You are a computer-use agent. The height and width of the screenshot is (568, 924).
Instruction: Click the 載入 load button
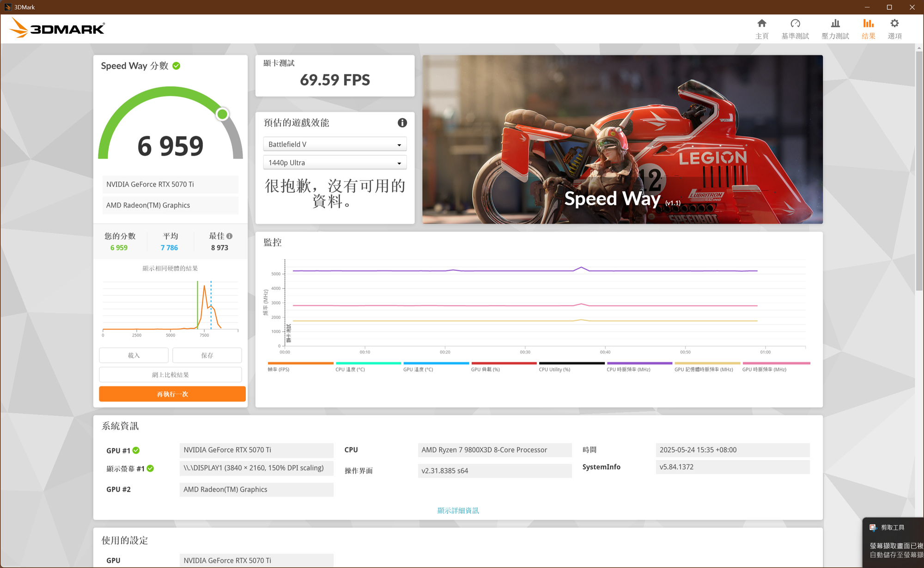134,355
